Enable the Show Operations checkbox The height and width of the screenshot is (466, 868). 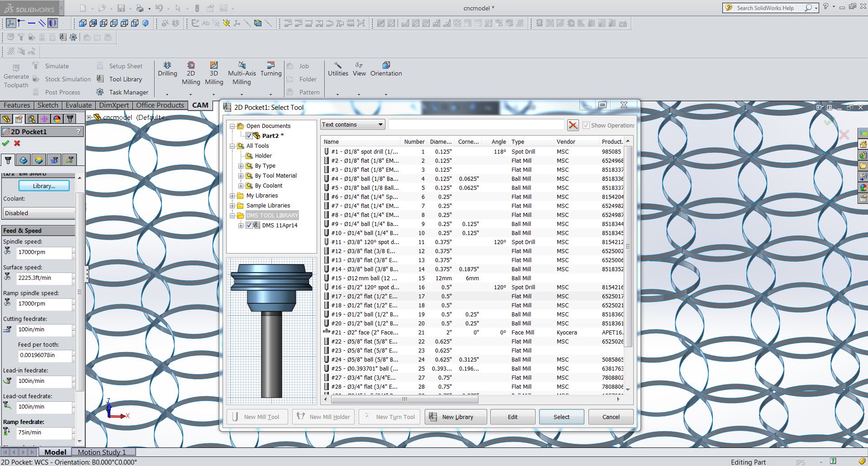586,125
